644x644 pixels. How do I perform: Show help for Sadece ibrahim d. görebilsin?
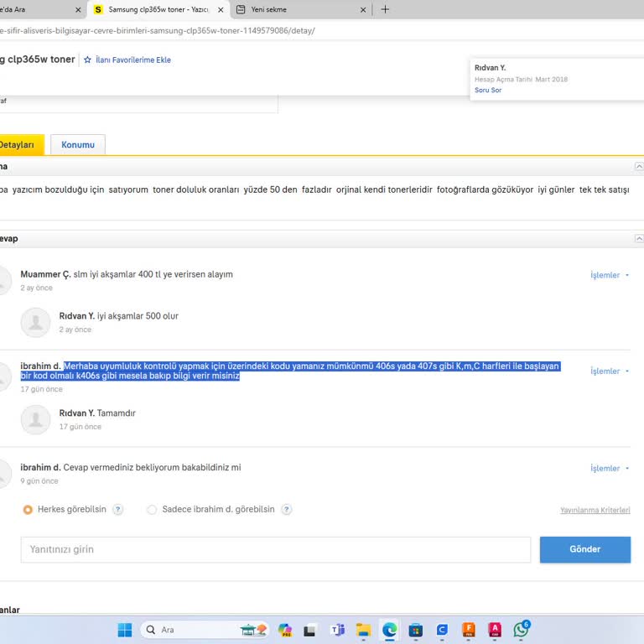(x=287, y=510)
